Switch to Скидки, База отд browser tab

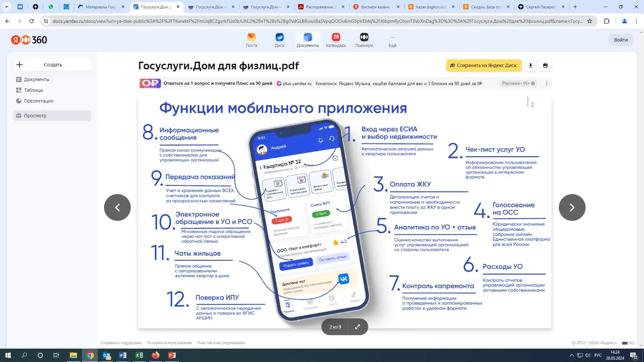487,7
